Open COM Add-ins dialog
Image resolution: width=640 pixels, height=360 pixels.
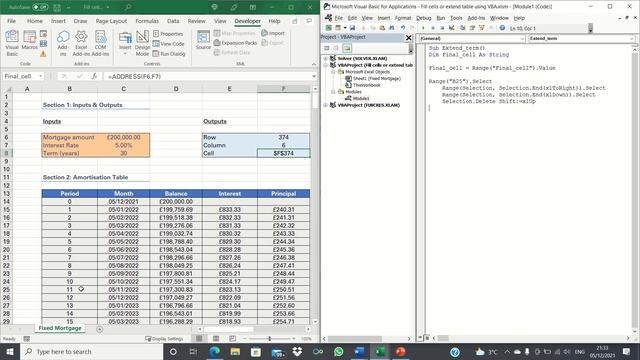pos(100,43)
